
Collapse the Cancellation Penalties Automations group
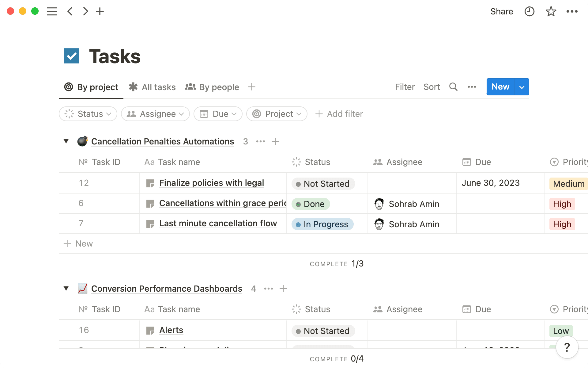click(x=66, y=141)
